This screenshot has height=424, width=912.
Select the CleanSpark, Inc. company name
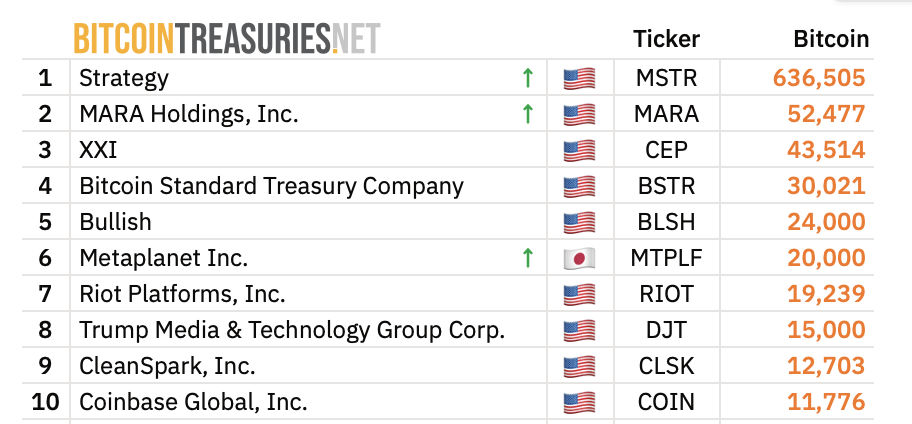coord(167,366)
